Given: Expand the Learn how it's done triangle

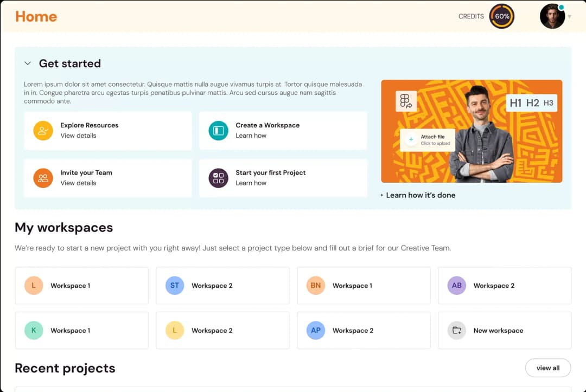Looking at the screenshot, I should coord(382,195).
